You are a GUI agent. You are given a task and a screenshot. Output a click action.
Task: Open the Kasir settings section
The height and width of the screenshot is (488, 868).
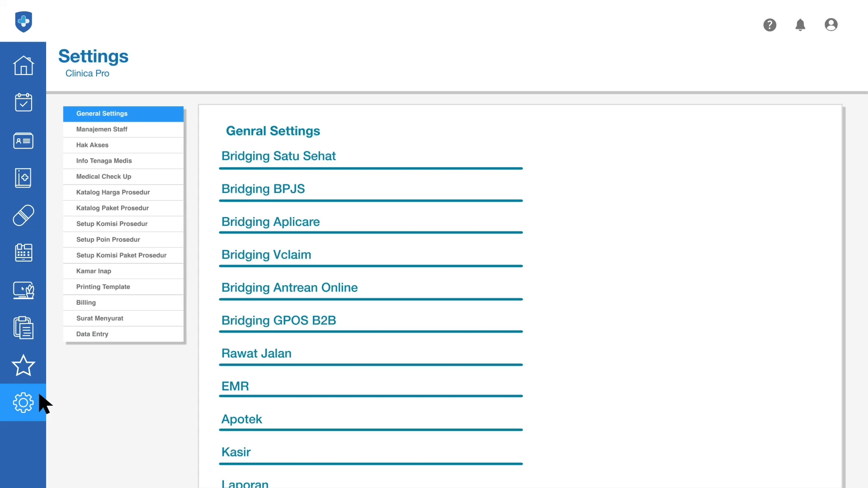(x=236, y=452)
